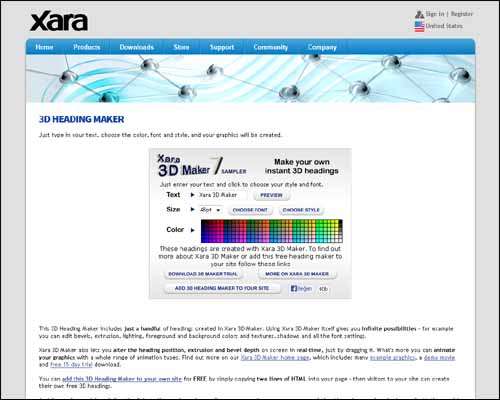Click the Facebook like count box
500x400 pixels.
pyautogui.click(x=323, y=289)
